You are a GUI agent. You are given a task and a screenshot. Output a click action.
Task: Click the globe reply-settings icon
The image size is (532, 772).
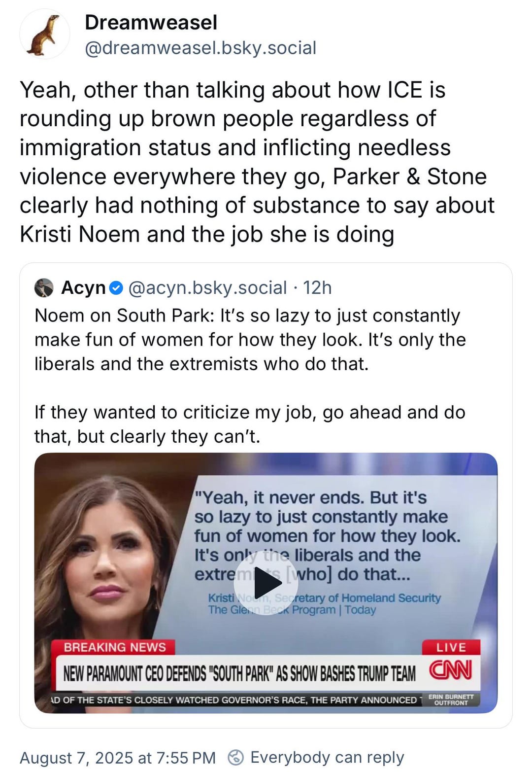coord(236,757)
